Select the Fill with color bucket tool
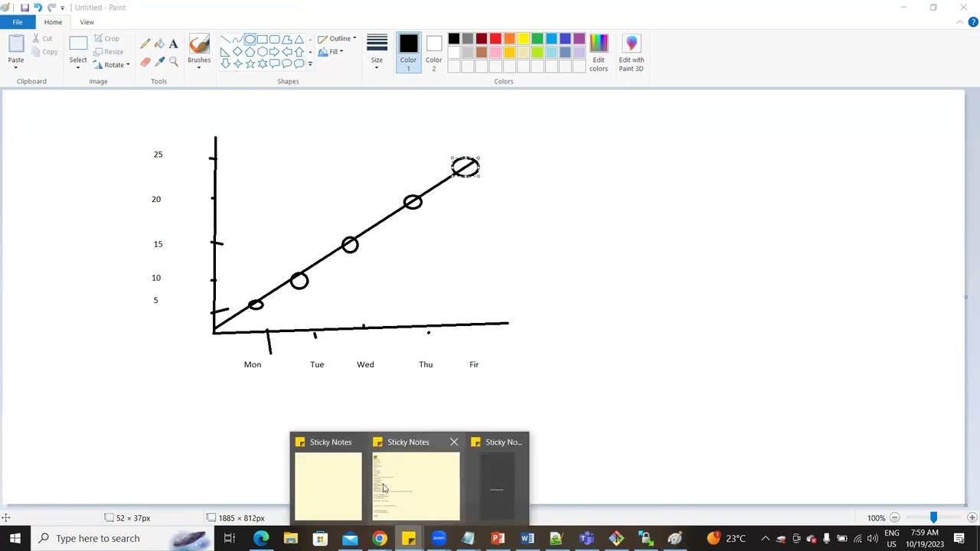 tap(159, 44)
